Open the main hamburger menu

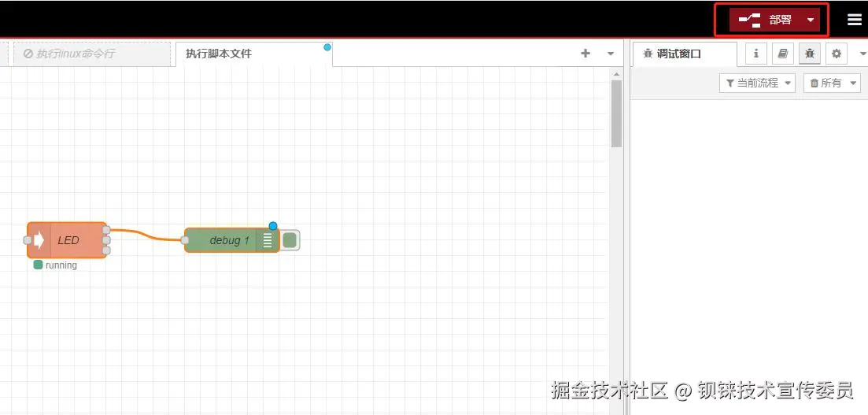point(854,20)
